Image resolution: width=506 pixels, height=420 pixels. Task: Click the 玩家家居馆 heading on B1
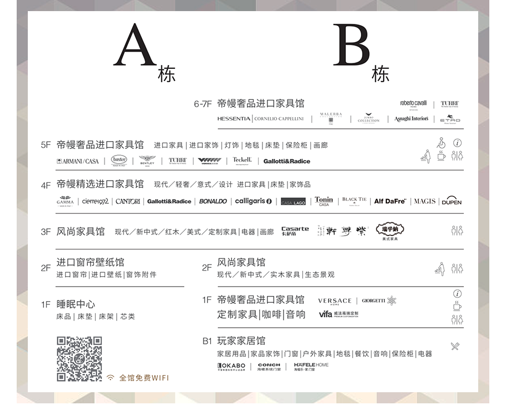pos(241,341)
